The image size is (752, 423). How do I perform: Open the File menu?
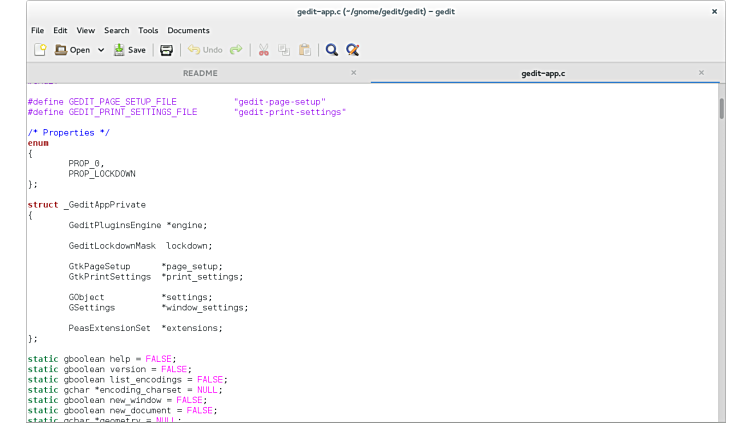[37, 30]
